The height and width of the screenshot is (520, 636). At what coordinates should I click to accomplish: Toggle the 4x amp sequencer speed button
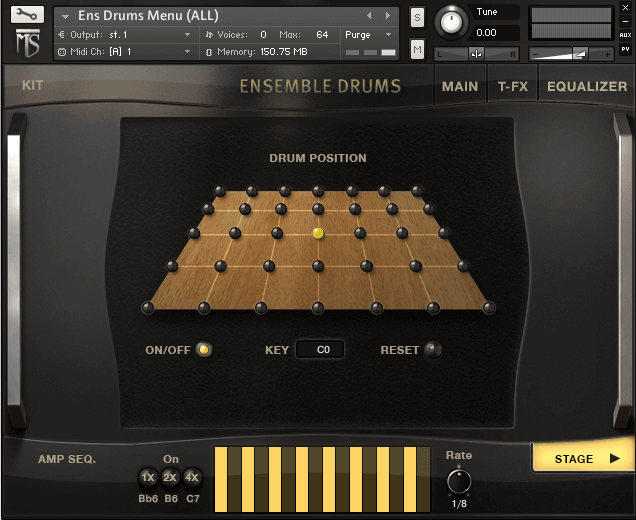[x=192, y=477]
